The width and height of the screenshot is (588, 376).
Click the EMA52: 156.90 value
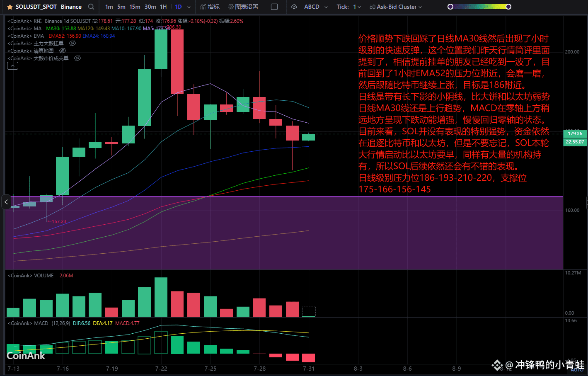65,36
